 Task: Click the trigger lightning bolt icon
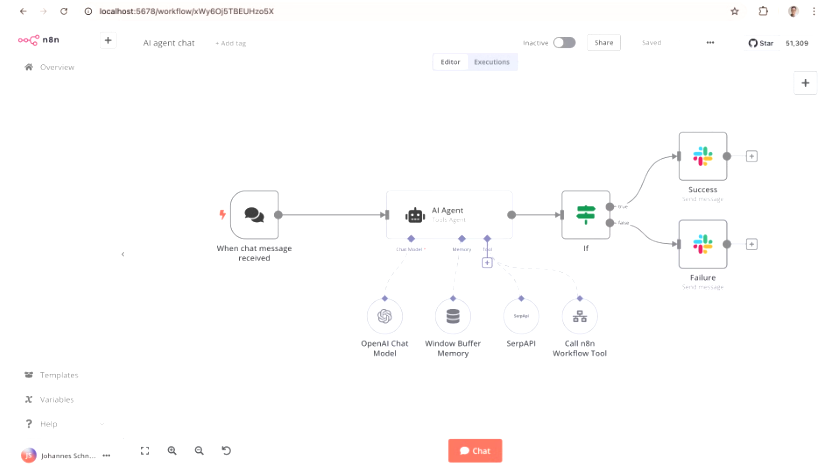pos(223,215)
